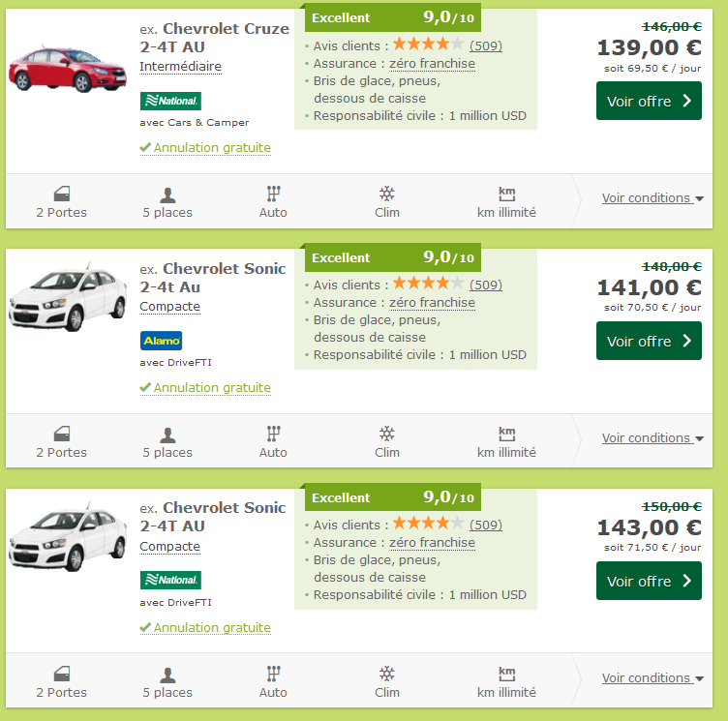The image size is (728, 721).
Task: Click the seats icon in the Chevrolet Cruze listing
Action: click(167, 194)
